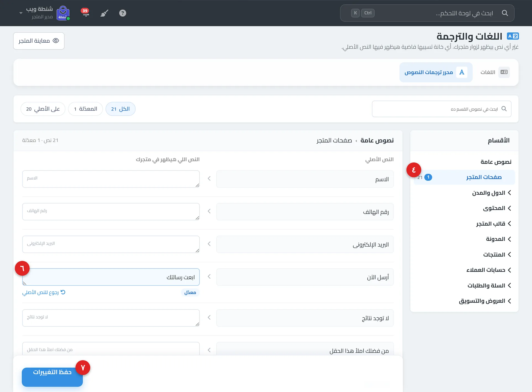Expand حسابات العملاء section
This screenshot has height=392, width=532.
pyautogui.click(x=489, y=270)
